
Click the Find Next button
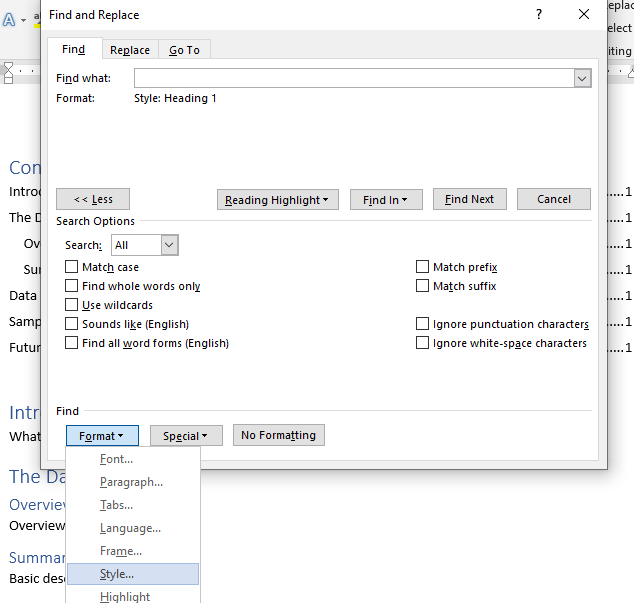(469, 199)
